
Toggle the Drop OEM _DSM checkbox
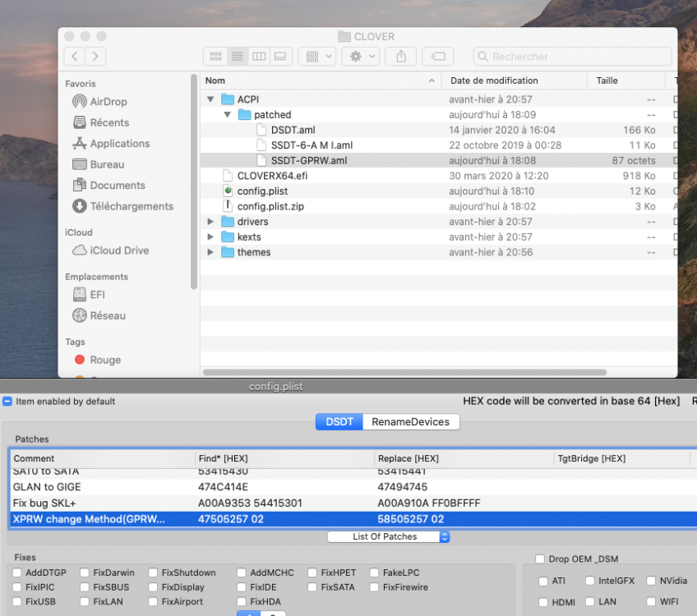click(x=540, y=559)
